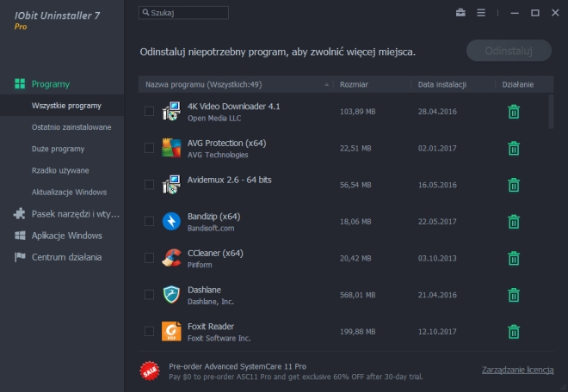Tick the Dashlane checkbox

click(x=150, y=295)
